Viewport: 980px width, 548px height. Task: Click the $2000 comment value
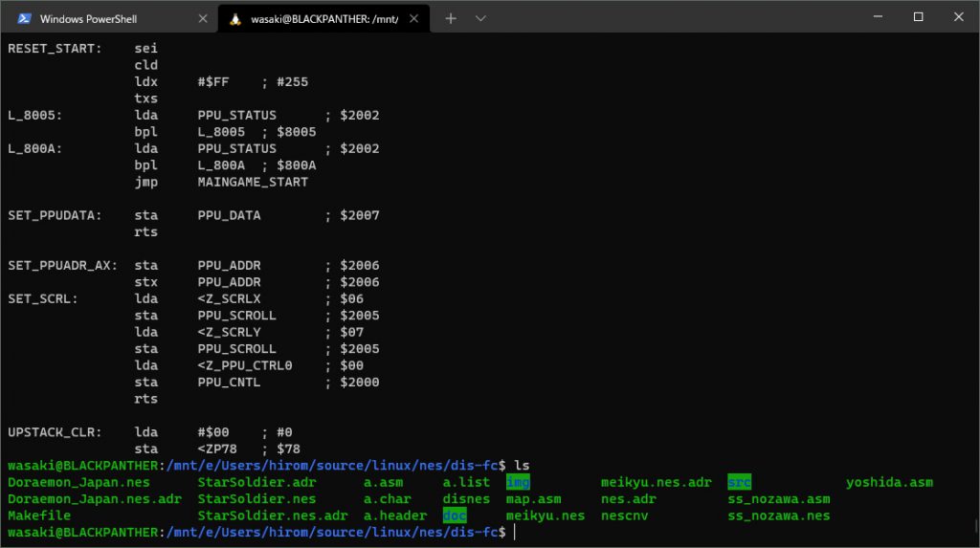pyautogui.click(x=360, y=383)
